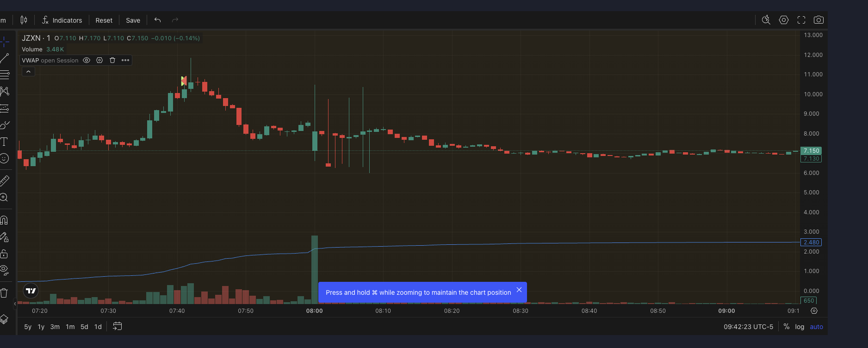
Task: Collapse the indicator legend with chevron
Action: [28, 72]
